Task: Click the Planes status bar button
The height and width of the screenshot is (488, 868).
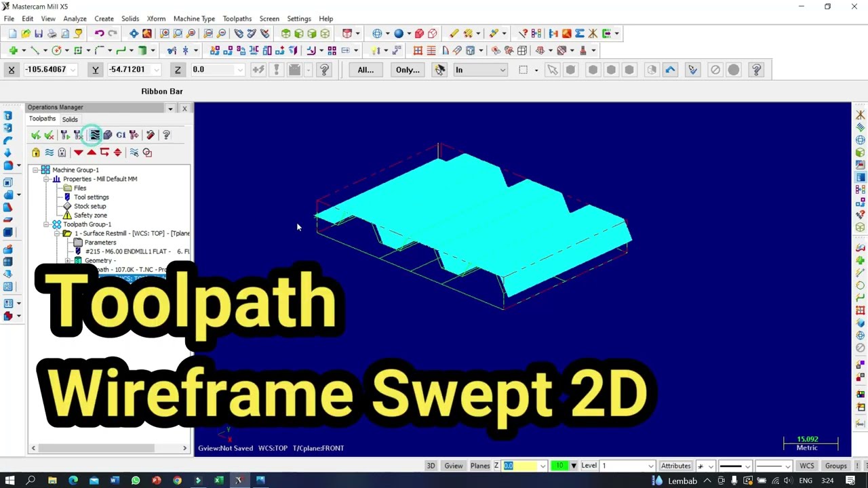Action: pyautogui.click(x=480, y=466)
